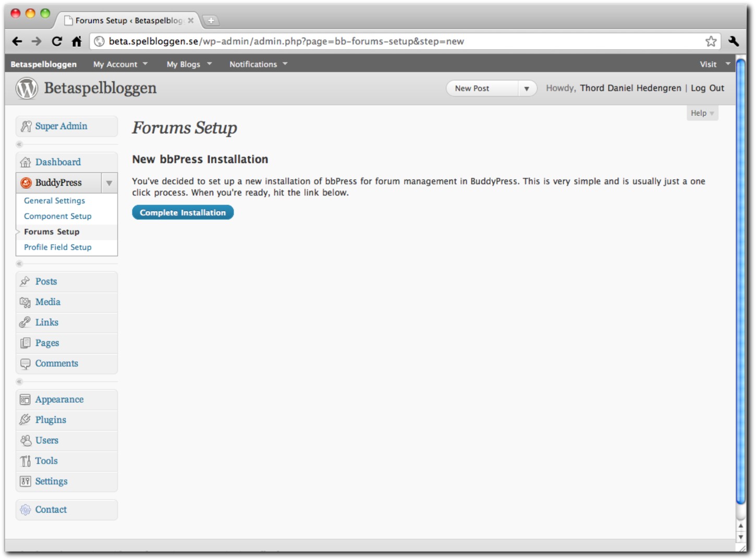Click the Betaspelbloggen site title
Screen dimensions: 756x560
101,88
